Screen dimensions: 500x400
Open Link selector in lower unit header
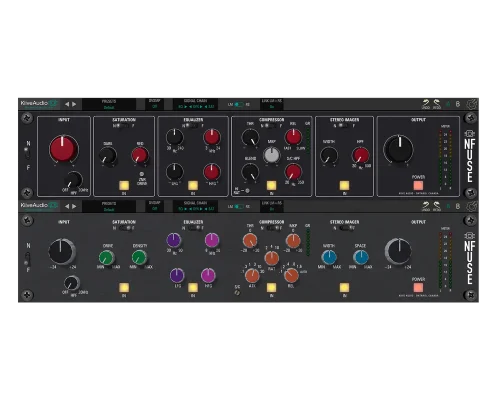click(272, 207)
